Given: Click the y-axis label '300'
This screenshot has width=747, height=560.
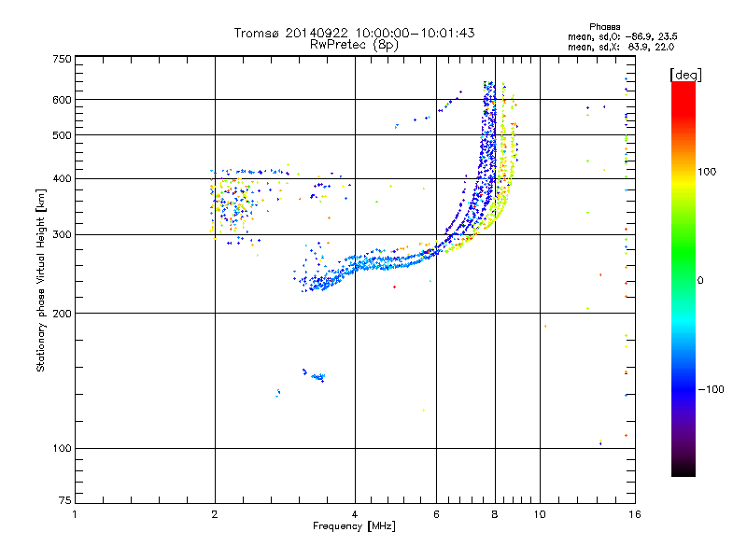Looking at the screenshot, I should click(x=62, y=235).
